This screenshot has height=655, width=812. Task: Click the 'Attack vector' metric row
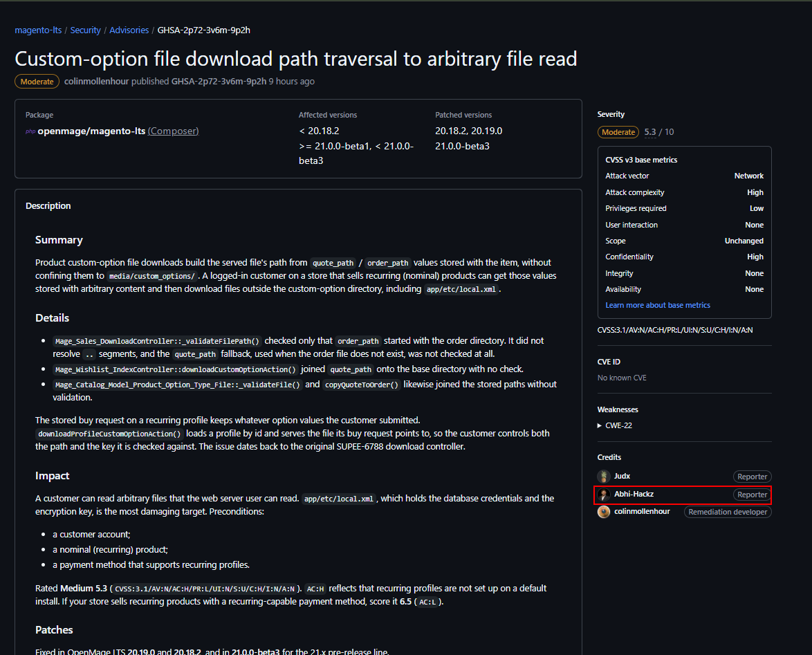tap(684, 176)
